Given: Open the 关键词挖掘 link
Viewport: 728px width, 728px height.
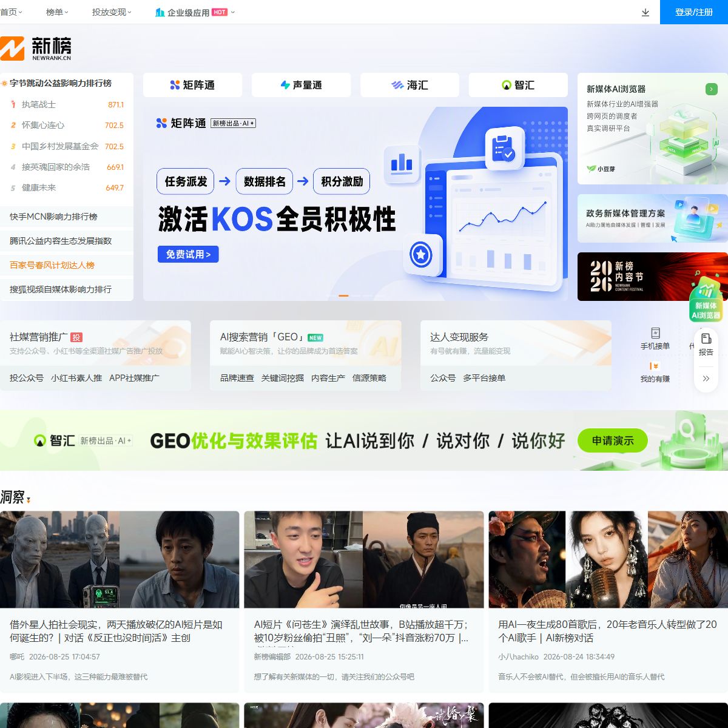Looking at the screenshot, I should click(283, 378).
